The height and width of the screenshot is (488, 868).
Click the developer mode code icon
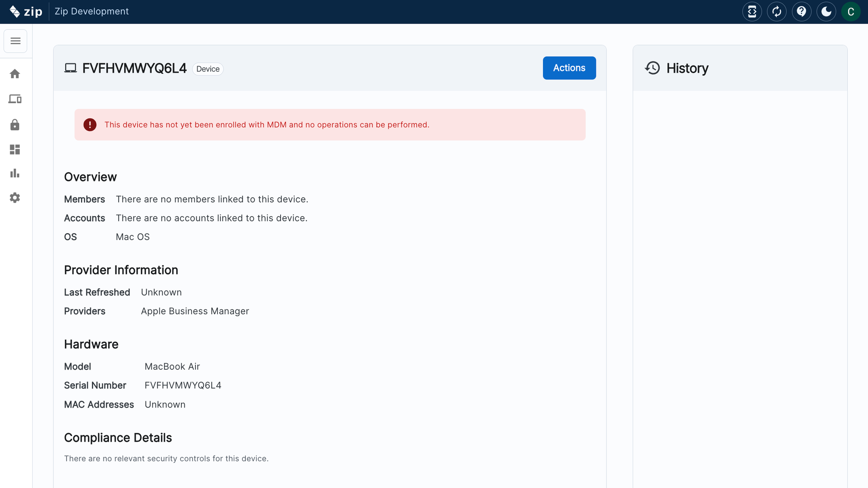(752, 11)
